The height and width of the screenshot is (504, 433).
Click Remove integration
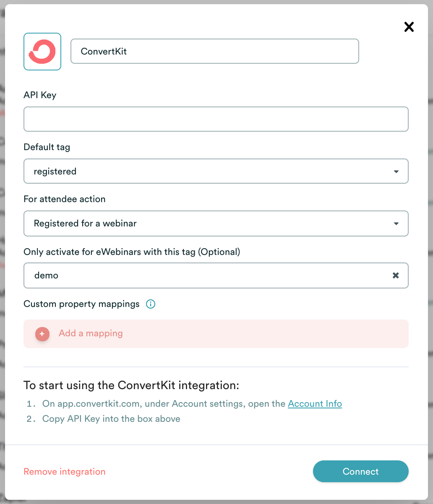64,471
